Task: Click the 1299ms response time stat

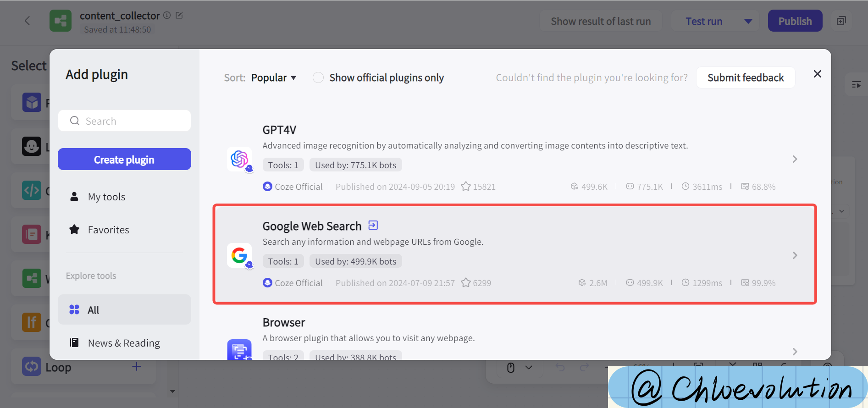Action: click(702, 283)
